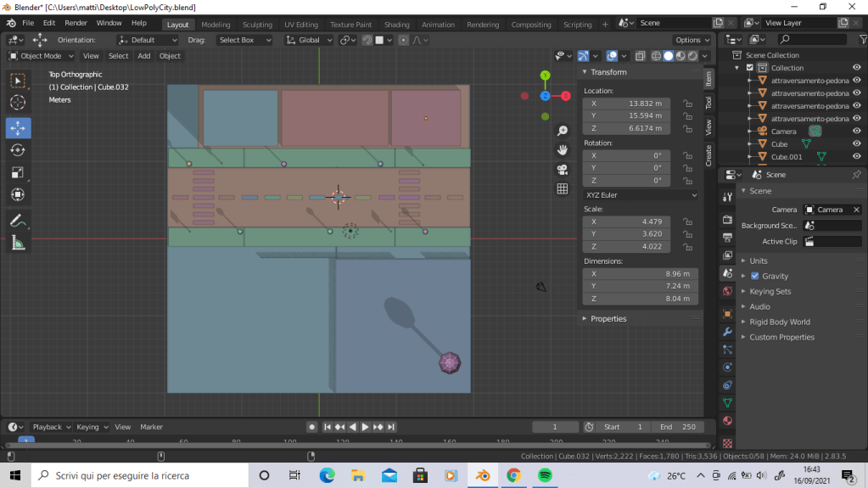This screenshot has height=488, width=868.
Task: Switch to the Sculpting workspace tab
Action: (257, 25)
